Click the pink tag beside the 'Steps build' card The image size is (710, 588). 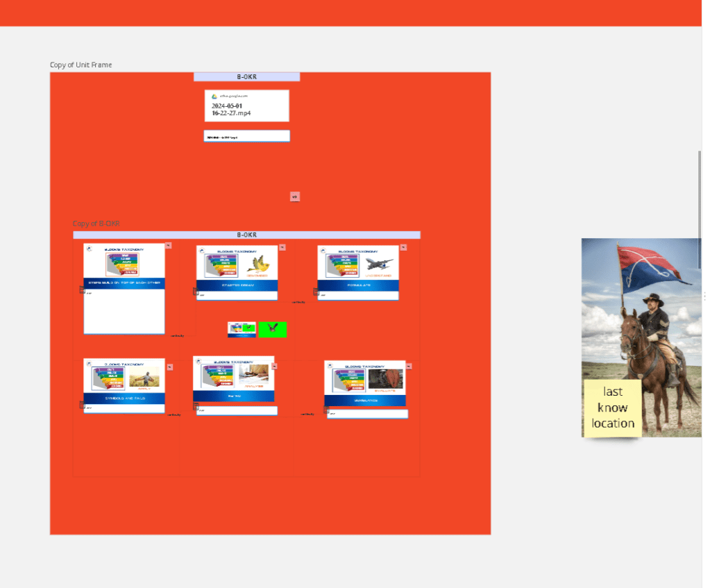point(169,246)
